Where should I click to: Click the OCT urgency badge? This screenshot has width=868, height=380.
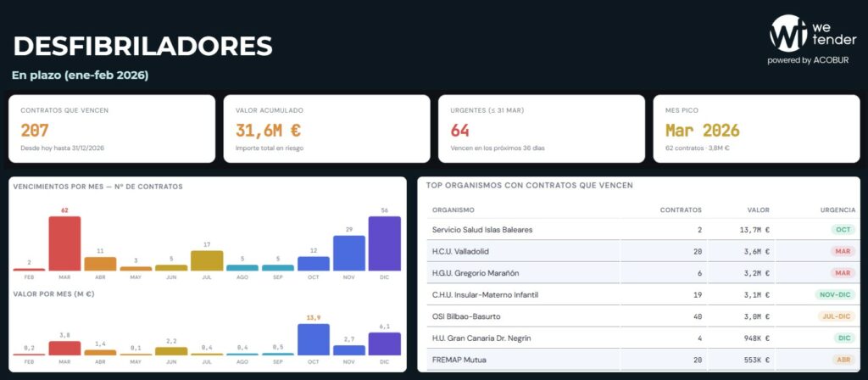pyautogui.click(x=843, y=230)
